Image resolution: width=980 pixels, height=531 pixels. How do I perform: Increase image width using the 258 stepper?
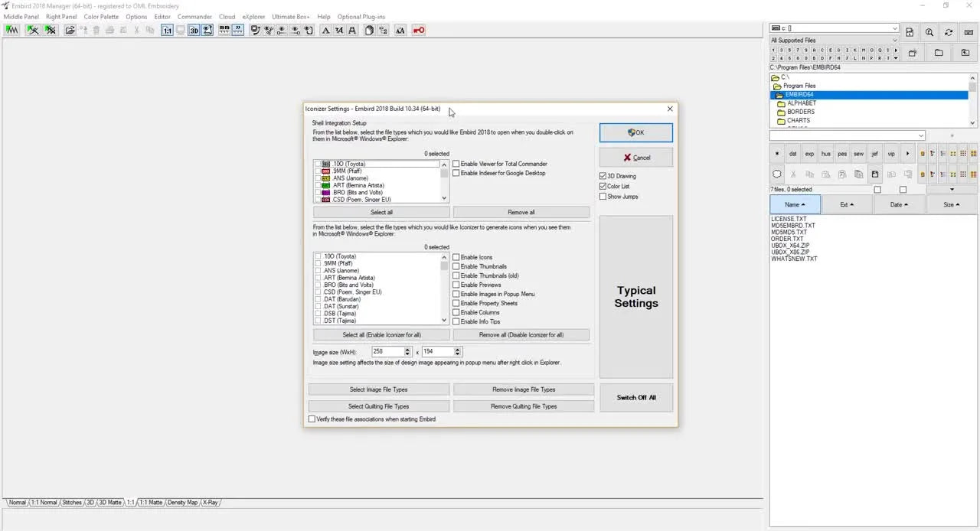tap(406, 349)
